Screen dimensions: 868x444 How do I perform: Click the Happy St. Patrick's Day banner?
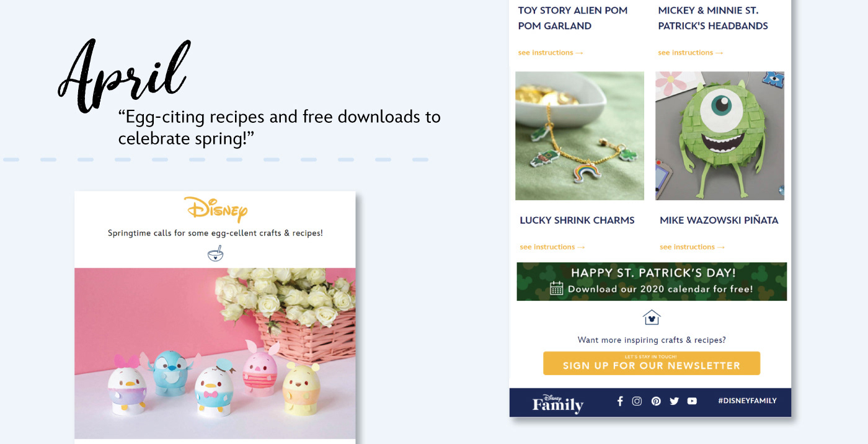point(652,282)
